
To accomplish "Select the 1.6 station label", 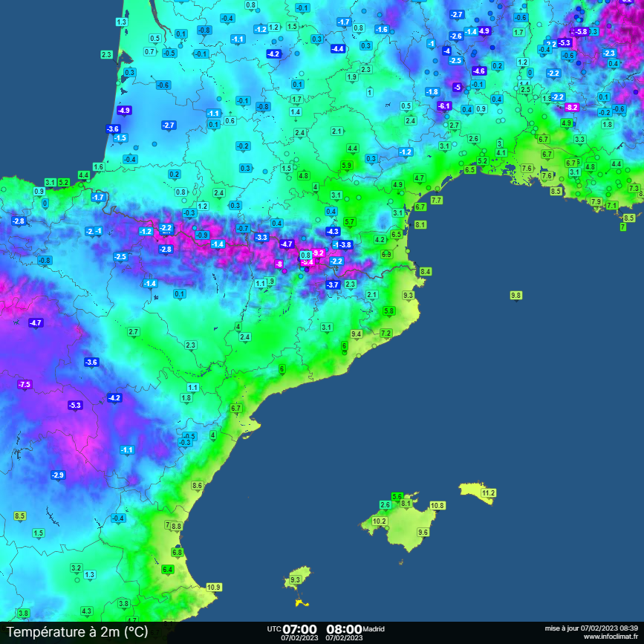I will pyautogui.click(x=98, y=166).
